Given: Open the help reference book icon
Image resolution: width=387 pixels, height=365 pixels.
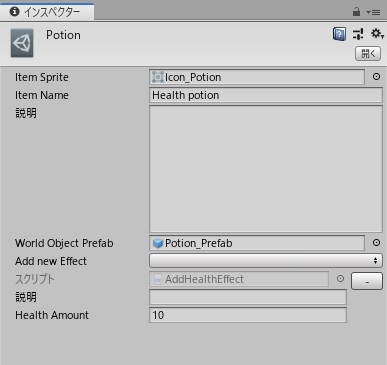Looking at the screenshot, I should point(339,34).
